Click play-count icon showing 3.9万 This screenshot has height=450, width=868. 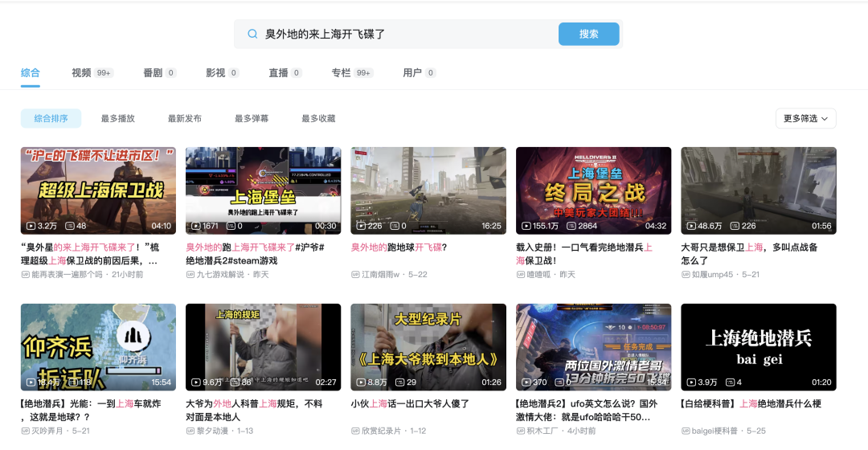[x=691, y=382]
